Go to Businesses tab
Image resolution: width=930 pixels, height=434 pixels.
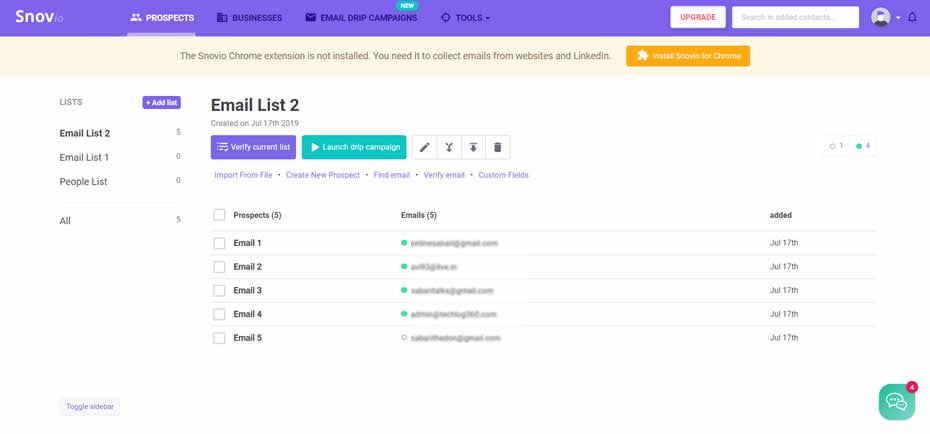tap(249, 18)
